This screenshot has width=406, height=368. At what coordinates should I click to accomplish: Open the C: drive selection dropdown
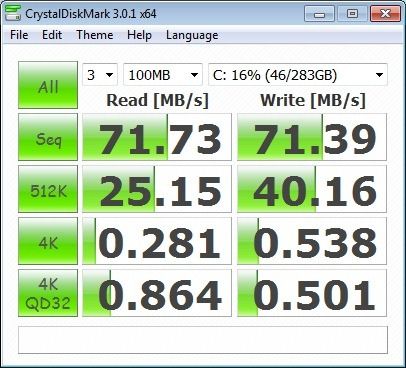298,75
